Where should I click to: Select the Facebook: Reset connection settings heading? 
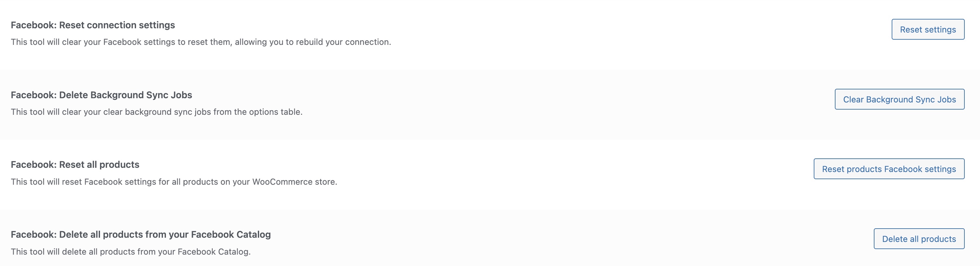click(93, 25)
